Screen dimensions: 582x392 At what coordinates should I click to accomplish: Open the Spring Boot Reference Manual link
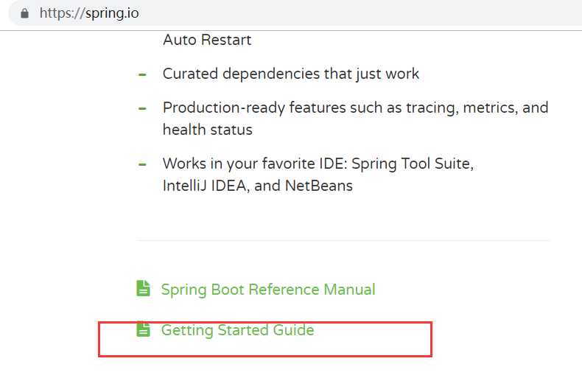coord(268,290)
